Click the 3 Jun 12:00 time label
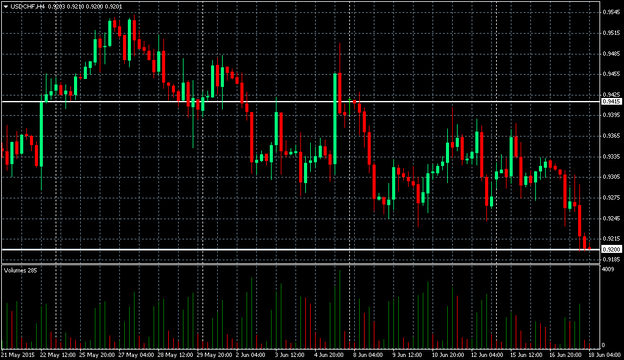The width and height of the screenshot is (624, 360). coord(289,355)
